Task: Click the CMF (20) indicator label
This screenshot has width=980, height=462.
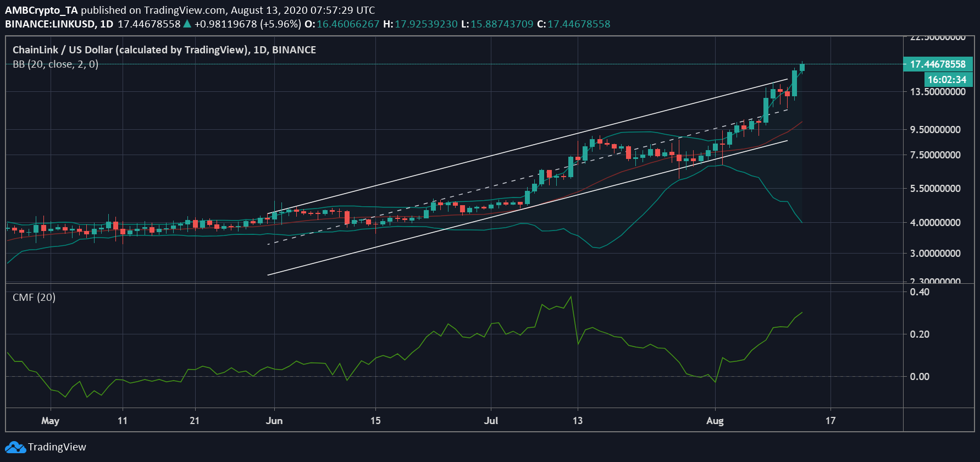Action: [x=34, y=298]
